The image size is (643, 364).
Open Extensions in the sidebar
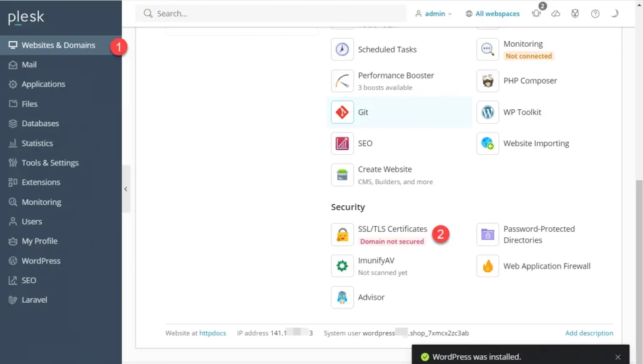pyautogui.click(x=61, y=182)
